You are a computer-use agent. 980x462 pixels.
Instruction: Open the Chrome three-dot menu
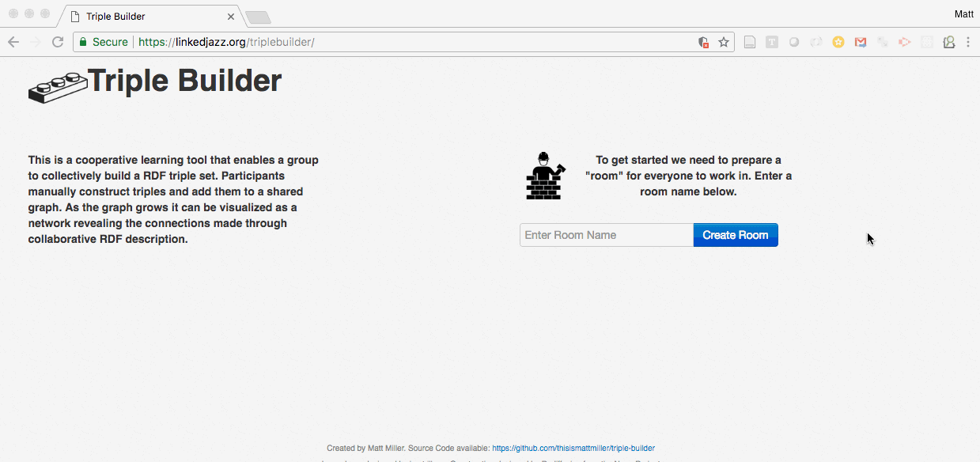(968, 42)
